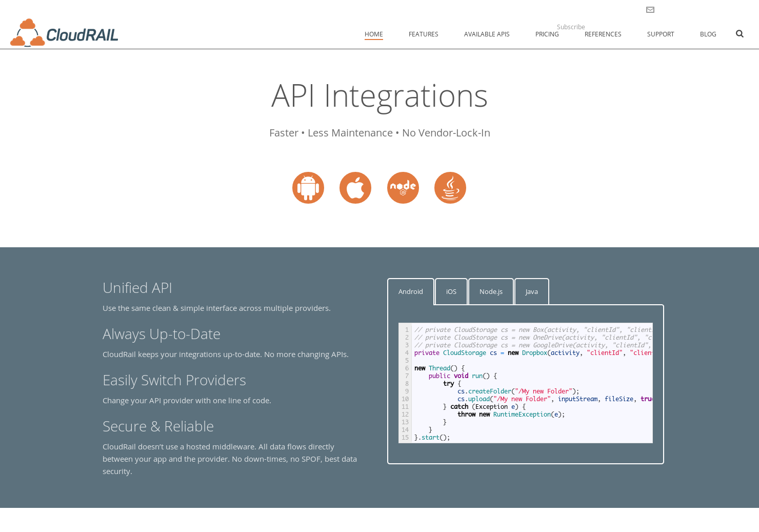The image size is (759, 532).
Task: Click the new Thread() code line
Action: (440, 368)
